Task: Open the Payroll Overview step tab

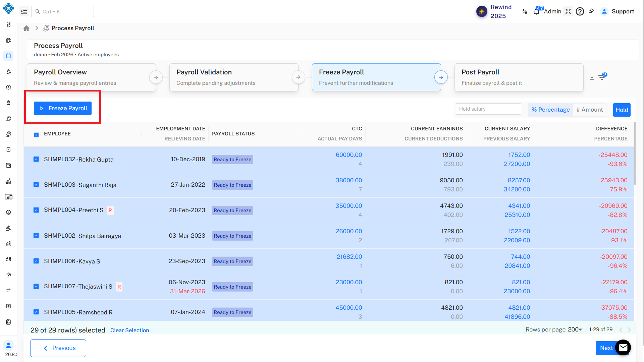Action: pyautogui.click(x=91, y=77)
